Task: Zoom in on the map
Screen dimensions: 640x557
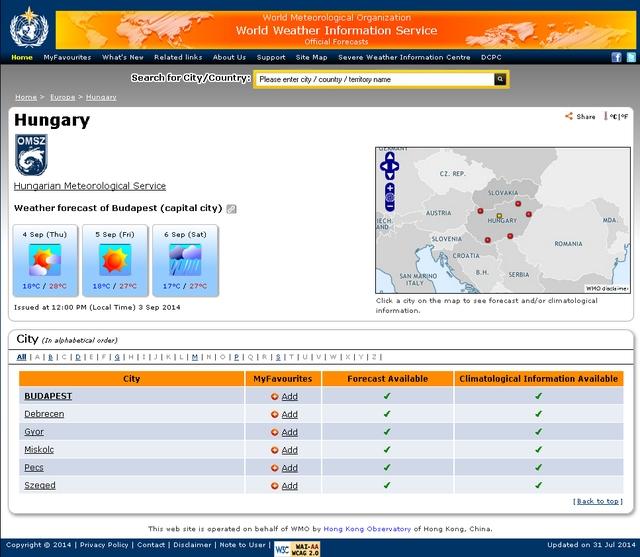Action: pyautogui.click(x=390, y=188)
